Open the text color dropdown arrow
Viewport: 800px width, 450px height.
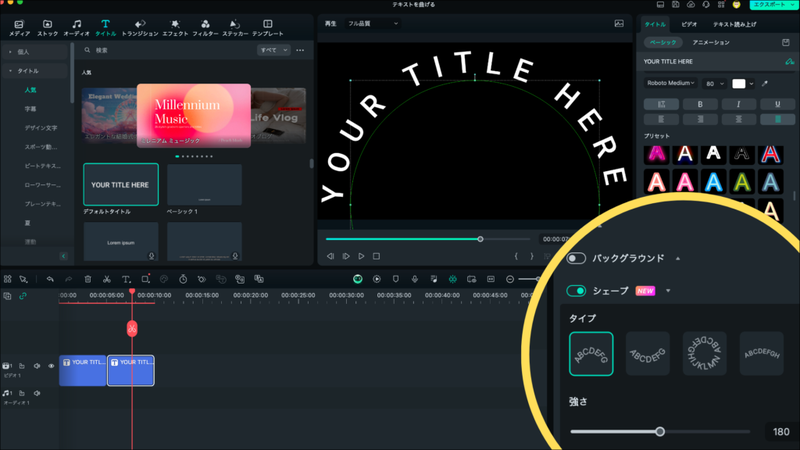tap(752, 84)
